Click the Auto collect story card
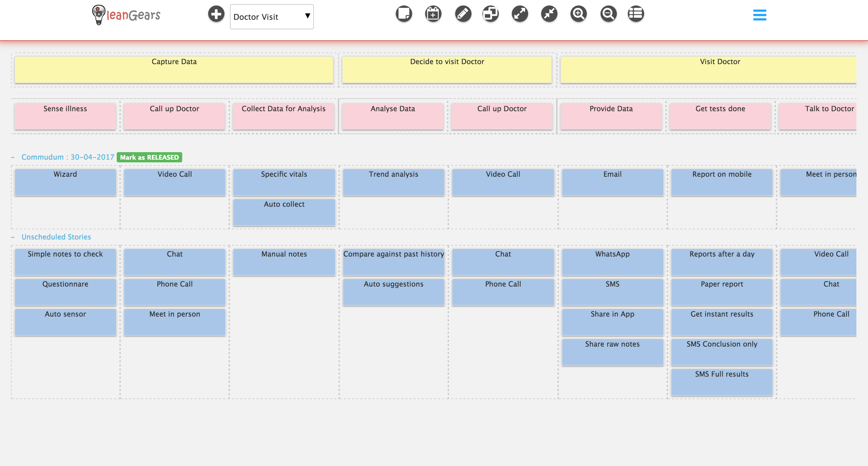 (x=284, y=212)
